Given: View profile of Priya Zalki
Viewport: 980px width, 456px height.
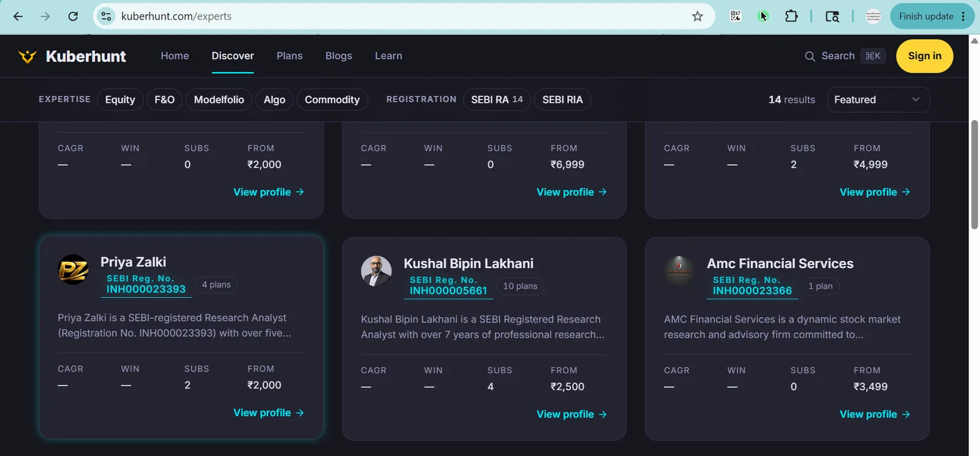Looking at the screenshot, I should (268, 413).
